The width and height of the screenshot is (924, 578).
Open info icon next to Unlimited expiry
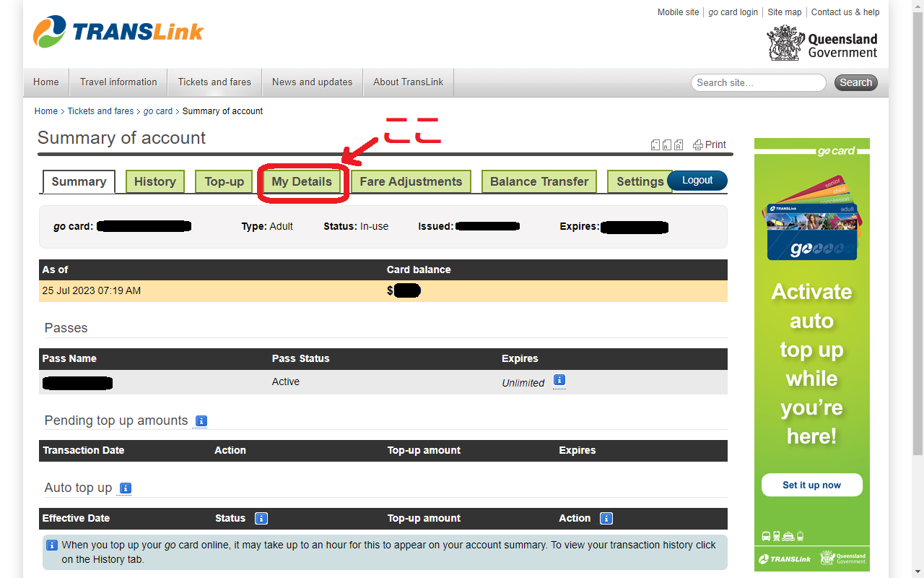click(559, 380)
